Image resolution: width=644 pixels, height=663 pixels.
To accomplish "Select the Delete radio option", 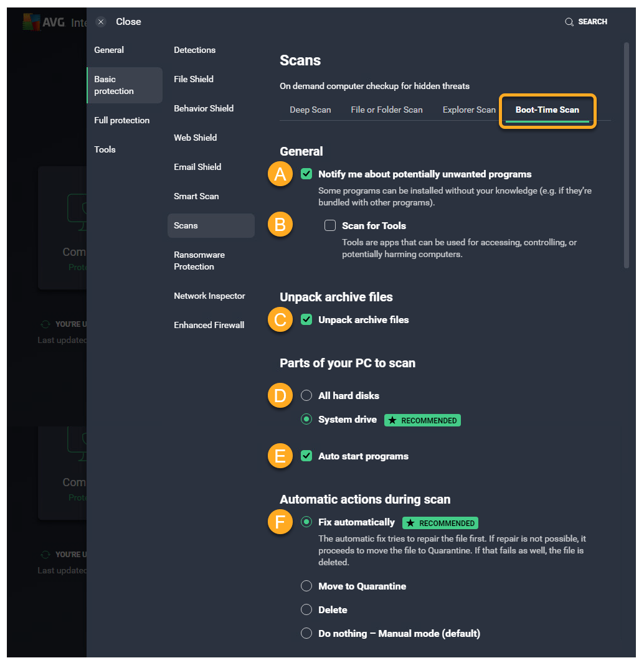I will point(306,610).
